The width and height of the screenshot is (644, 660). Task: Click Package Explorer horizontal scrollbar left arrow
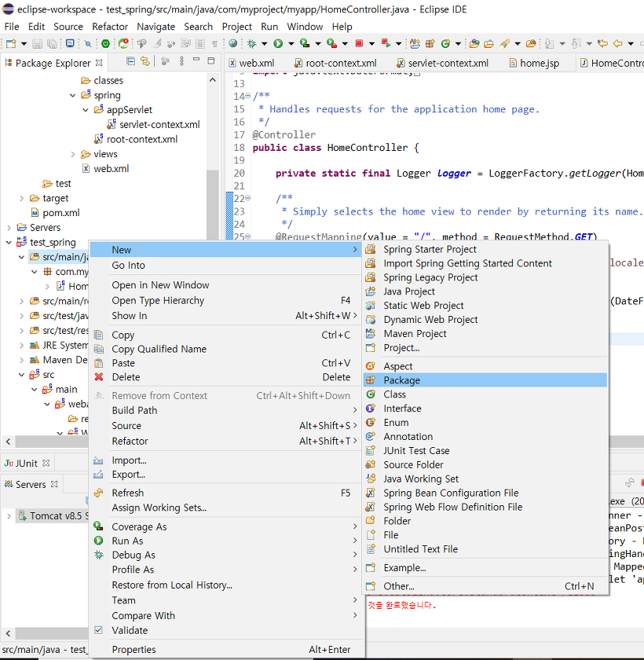(9, 441)
